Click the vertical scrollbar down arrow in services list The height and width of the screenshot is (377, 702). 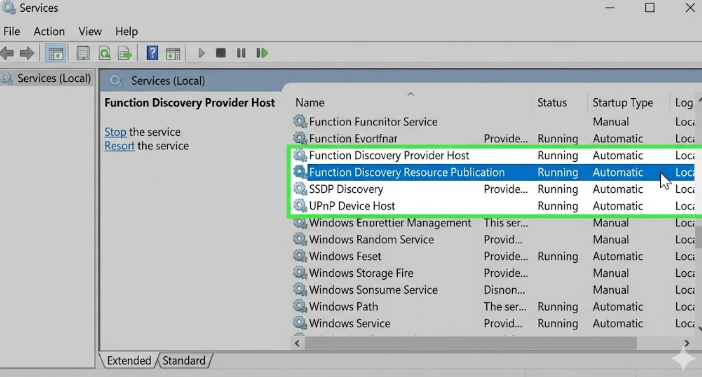699,328
